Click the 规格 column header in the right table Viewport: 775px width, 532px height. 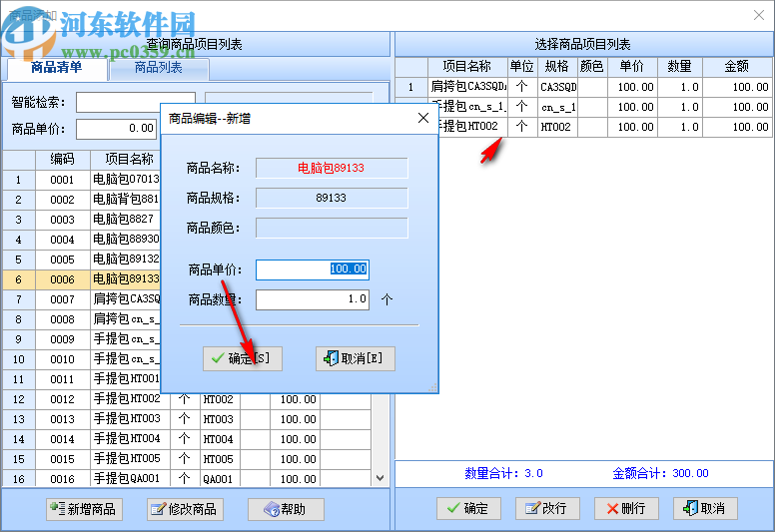pos(557,67)
